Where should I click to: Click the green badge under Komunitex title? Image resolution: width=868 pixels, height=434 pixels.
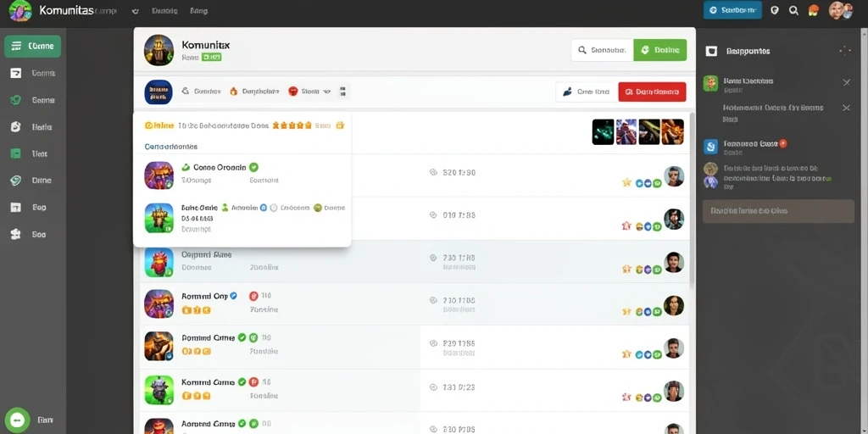[x=211, y=57]
